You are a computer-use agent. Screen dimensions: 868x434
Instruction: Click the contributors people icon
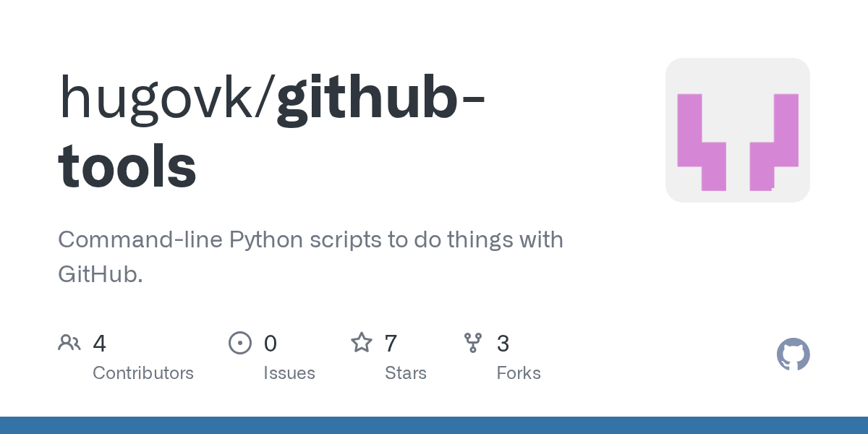[x=69, y=342]
